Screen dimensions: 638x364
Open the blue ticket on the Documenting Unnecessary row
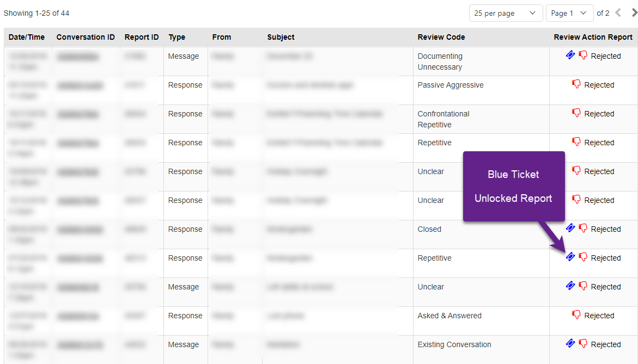(x=570, y=55)
